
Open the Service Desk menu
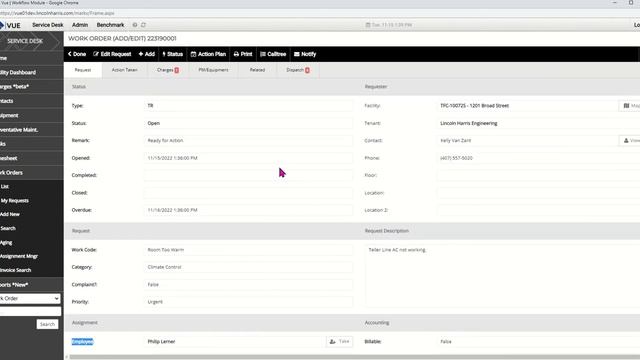click(x=48, y=25)
